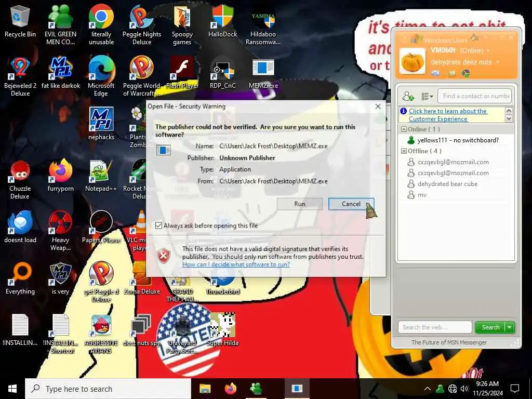This screenshot has width=532, height=399.
Task: Open the notification center icon
Action: click(x=515, y=389)
